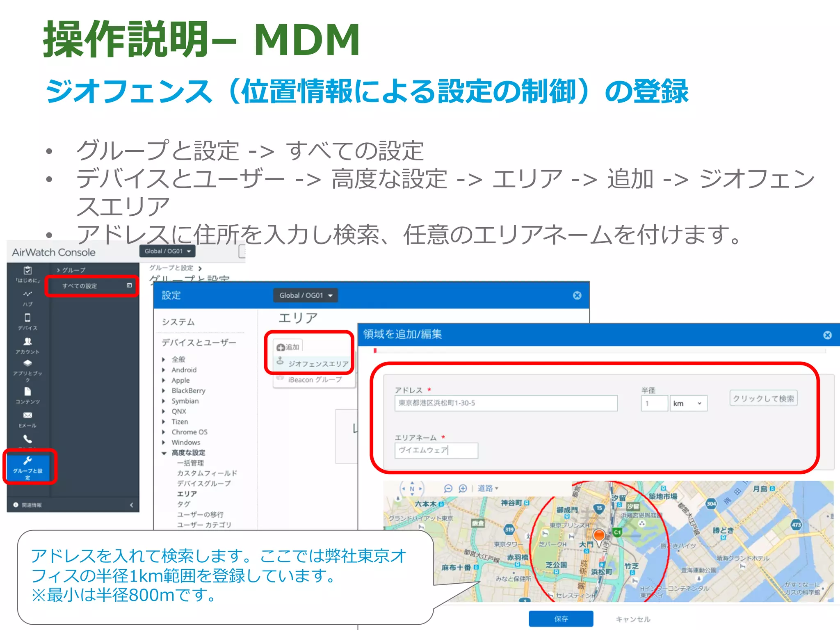Screen dimensions: 840x630
Task: Select デバイスグループ tree item
Action: click(204, 484)
